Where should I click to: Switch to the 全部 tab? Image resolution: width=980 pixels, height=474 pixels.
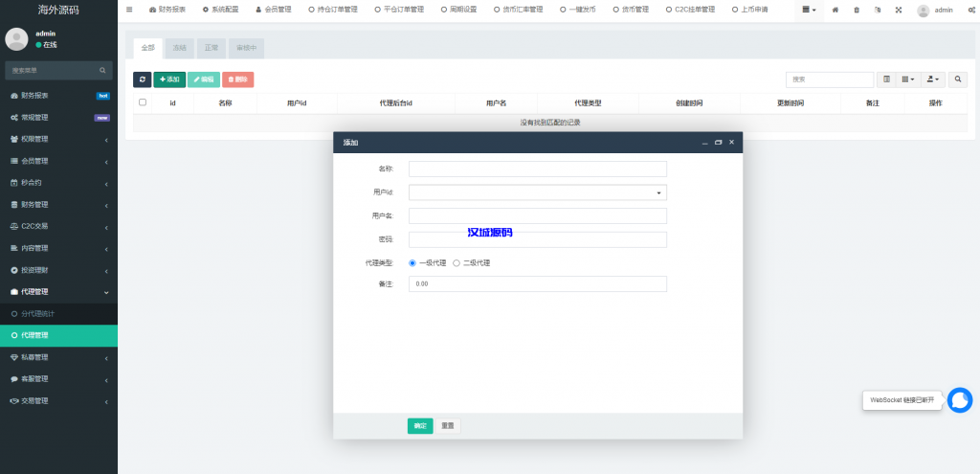coord(147,48)
